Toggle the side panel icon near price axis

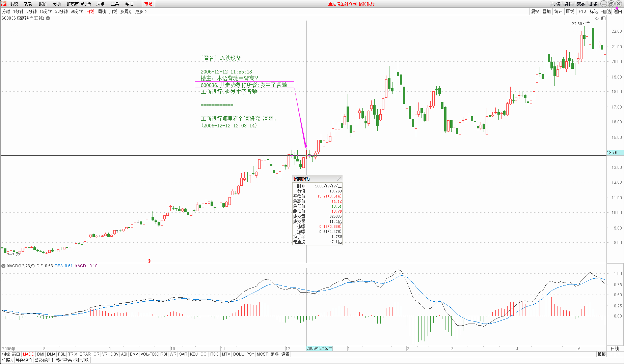pos(603,18)
